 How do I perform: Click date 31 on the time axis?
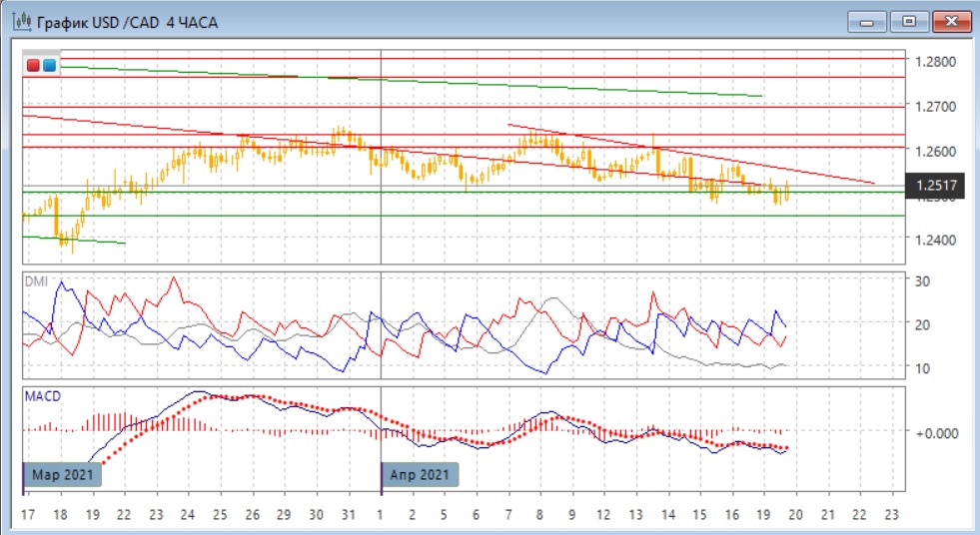(x=348, y=514)
